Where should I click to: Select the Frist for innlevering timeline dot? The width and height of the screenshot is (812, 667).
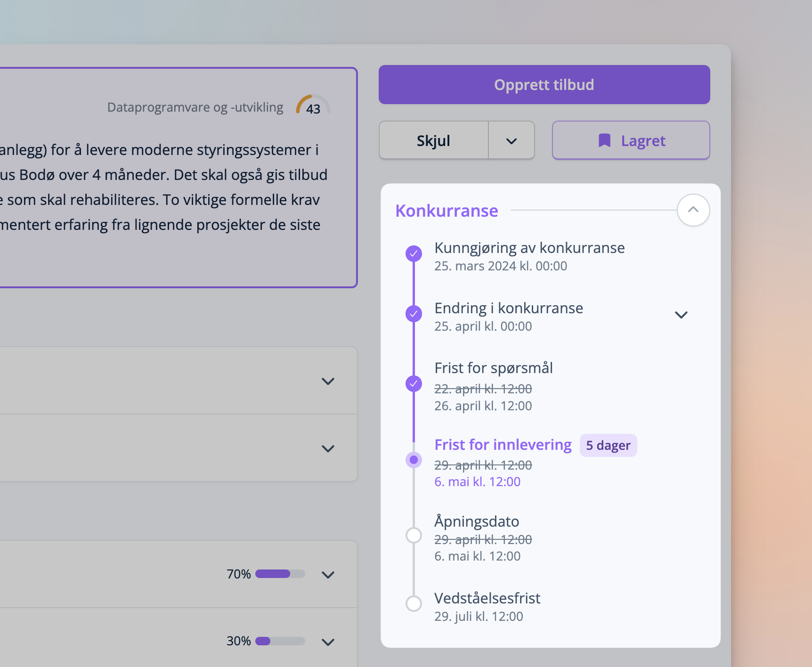coord(414,460)
